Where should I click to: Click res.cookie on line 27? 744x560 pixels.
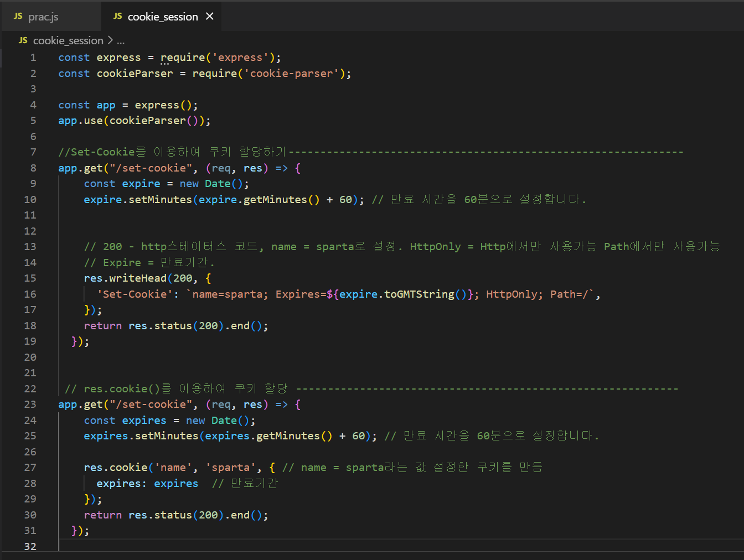pos(116,468)
